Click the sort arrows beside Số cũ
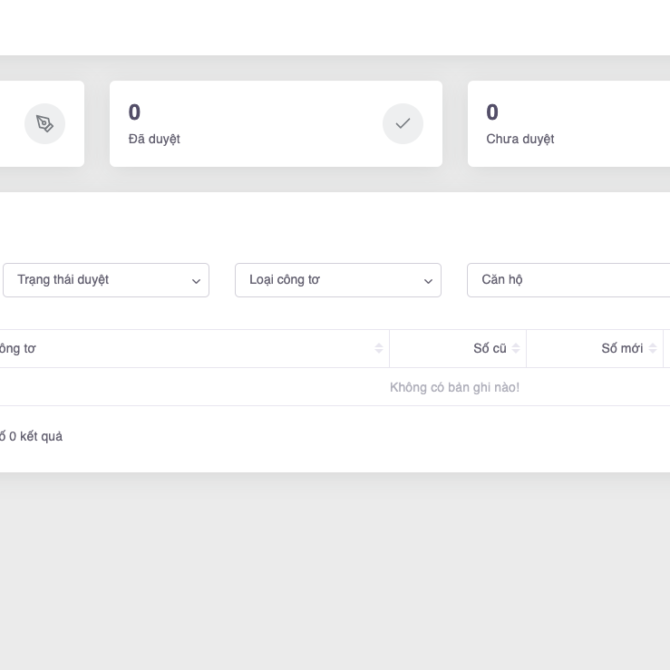The image size is (670, 670). click(516, 348)
